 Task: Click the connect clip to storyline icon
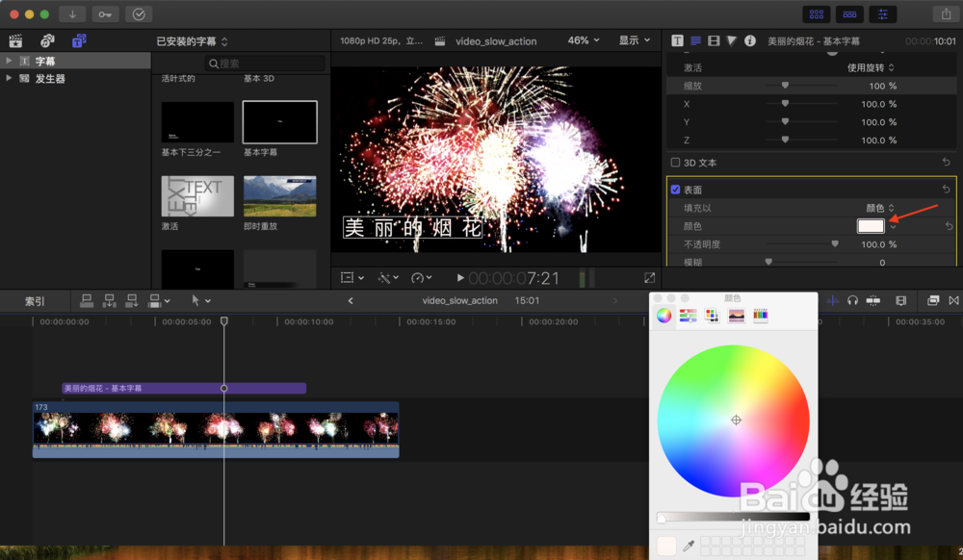(87, 300)
